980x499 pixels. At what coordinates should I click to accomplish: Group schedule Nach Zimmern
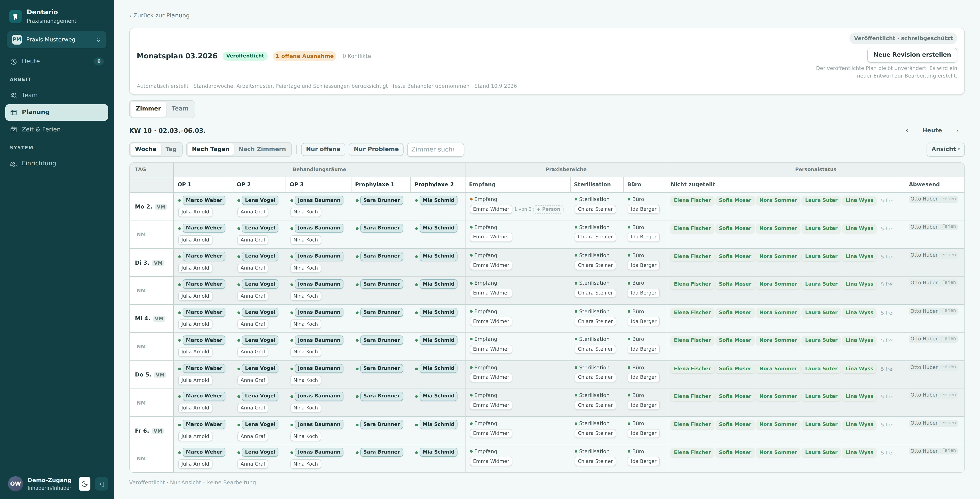(262, 149)
